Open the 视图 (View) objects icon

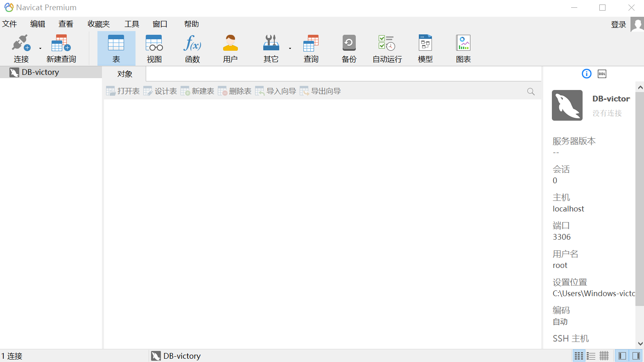click(154, 49)
